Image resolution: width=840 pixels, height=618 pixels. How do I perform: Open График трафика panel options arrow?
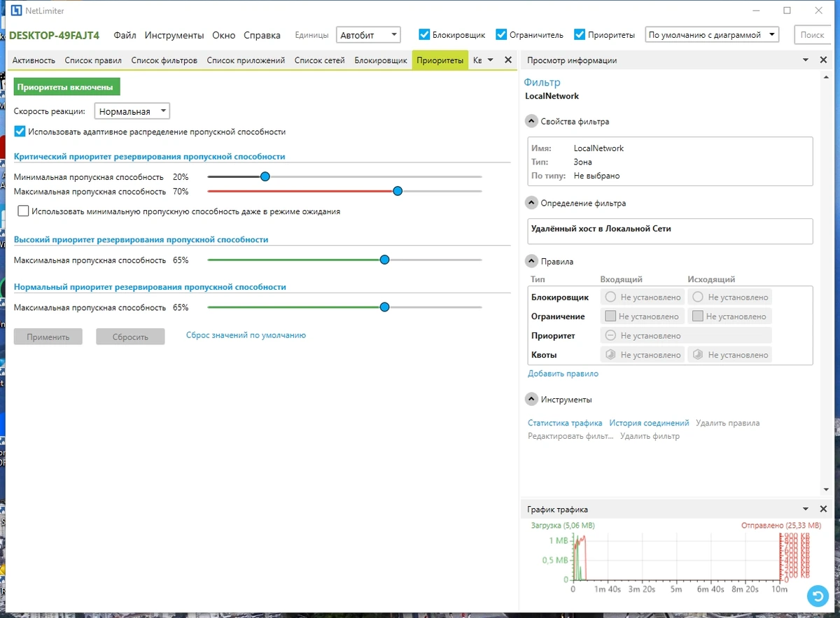tap(805, 509)
